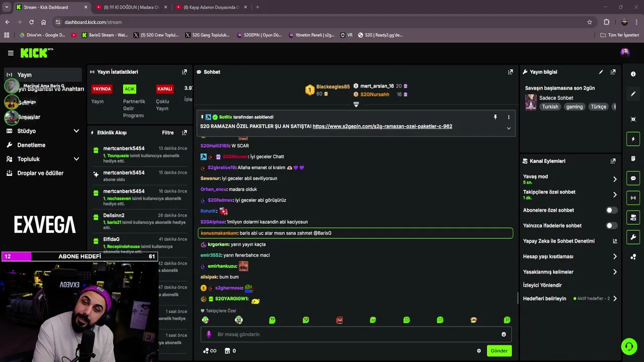Click the info icon in right sidebar
Screen dimensions: 644x362
click(x=633, y=74)
